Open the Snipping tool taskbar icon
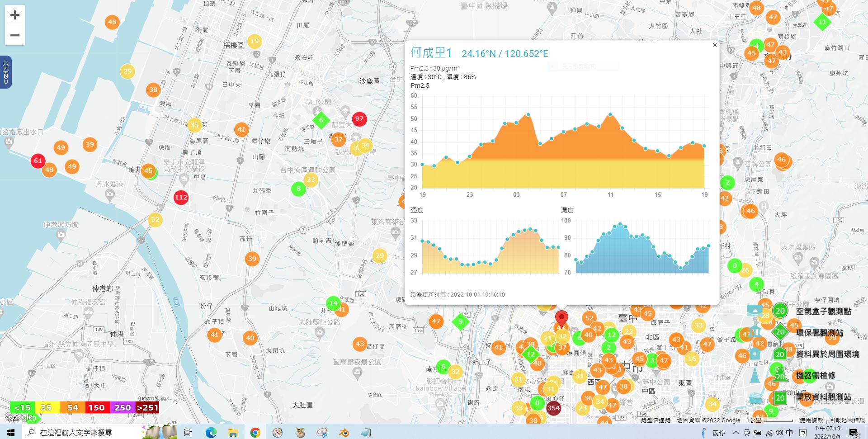The image size is (868, 439). point(322,433)
